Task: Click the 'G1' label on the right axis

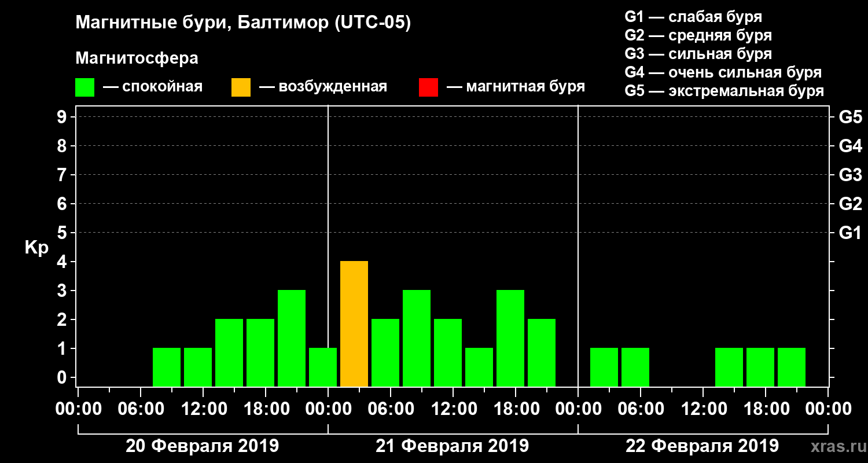Action: (x=850, y=233)
